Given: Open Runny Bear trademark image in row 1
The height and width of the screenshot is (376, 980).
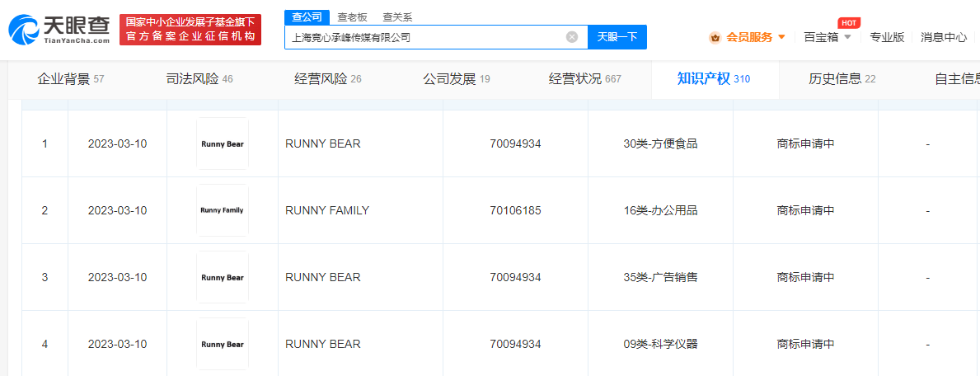Looking at the screenshot, I should 223,143.
